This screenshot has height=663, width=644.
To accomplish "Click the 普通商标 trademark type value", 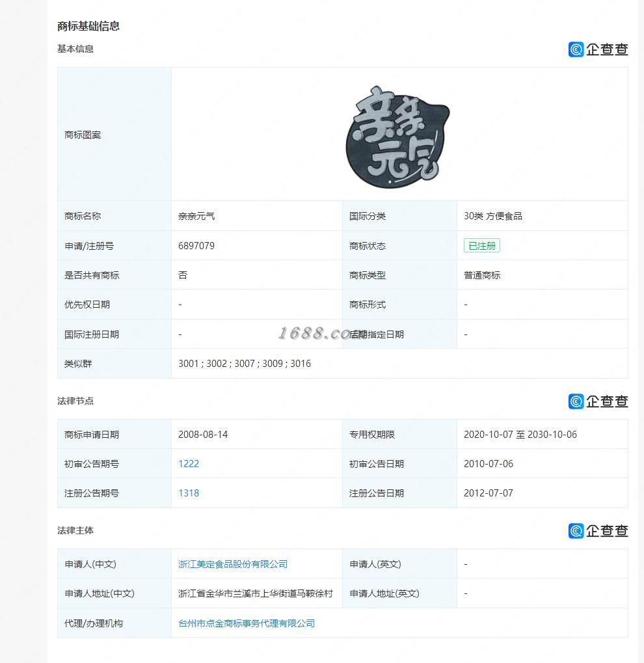I will (482, 275).
